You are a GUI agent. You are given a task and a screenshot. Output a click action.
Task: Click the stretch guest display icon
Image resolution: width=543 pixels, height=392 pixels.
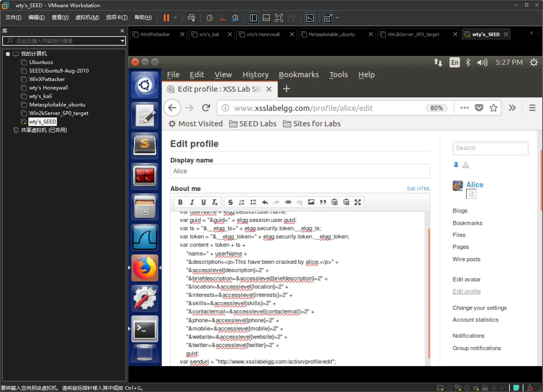328,18
